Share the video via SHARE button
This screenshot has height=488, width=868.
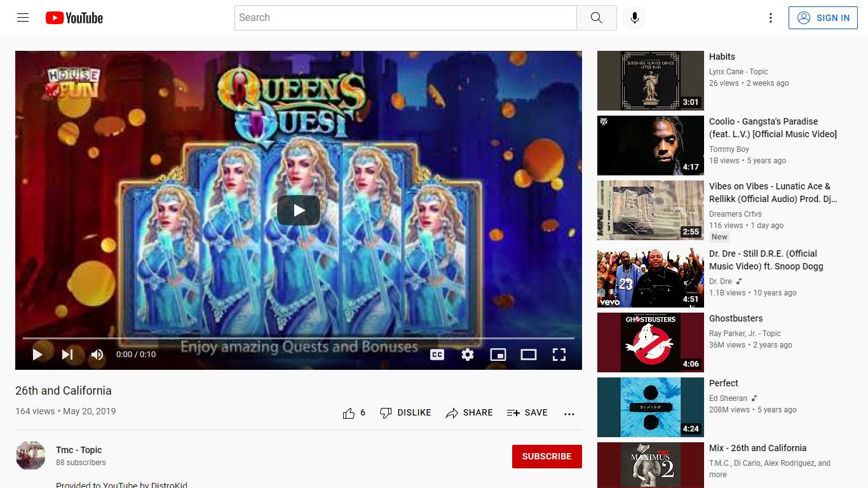(469, 413)
